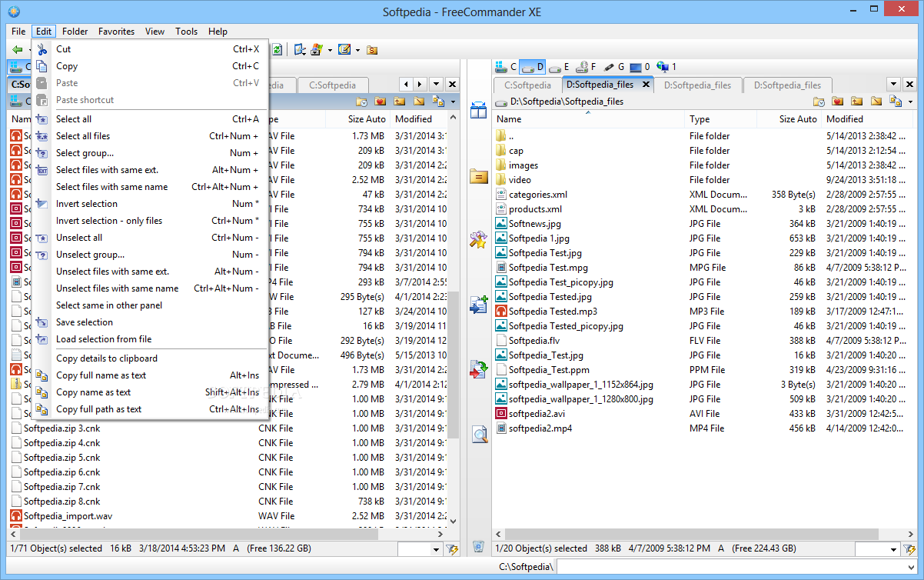The width and height of the screenshot is (924, 580).
Task: Open the left panel tab list dropdown
Action: pyautogui.click(x=436, y=85)
